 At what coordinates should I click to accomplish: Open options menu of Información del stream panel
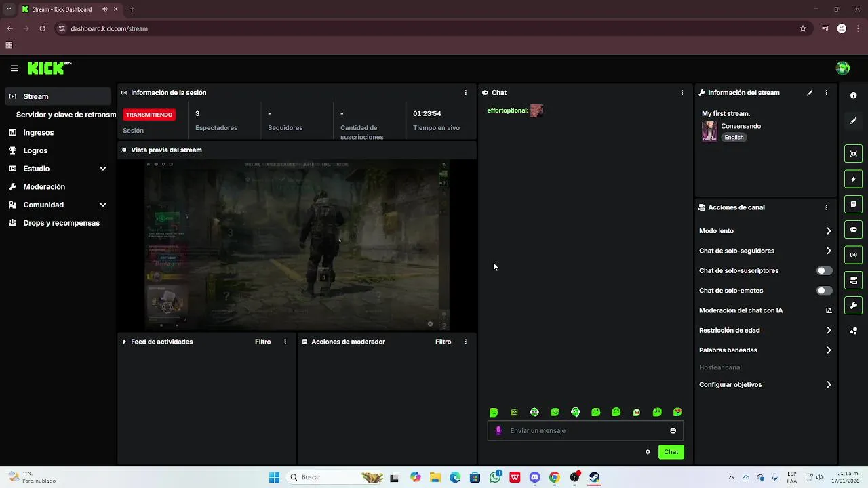point(826,93)
